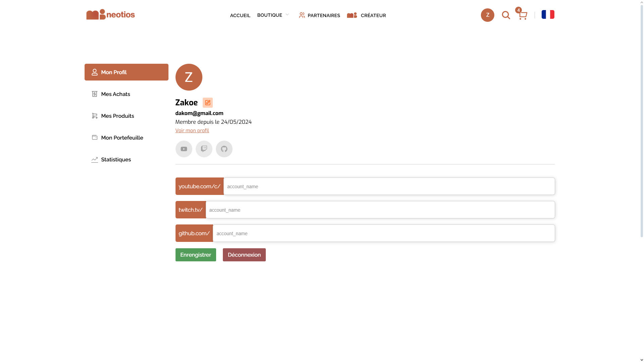
Task: Focus the twitch.tv account name field
Action: [380, 210]
